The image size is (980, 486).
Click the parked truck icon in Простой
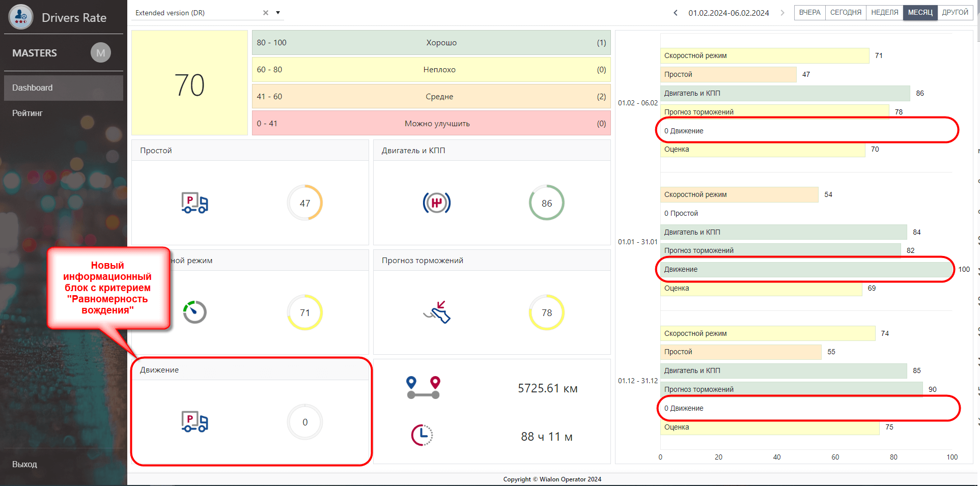194,203
